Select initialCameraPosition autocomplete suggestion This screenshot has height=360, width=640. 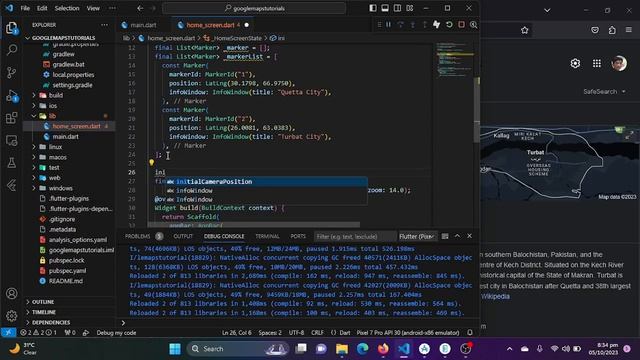pos(266,182)
